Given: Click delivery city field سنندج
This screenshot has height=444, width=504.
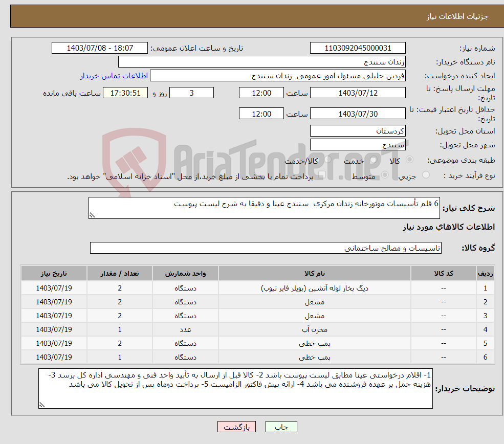Looking at the screenshot, I should coord(358,145).
